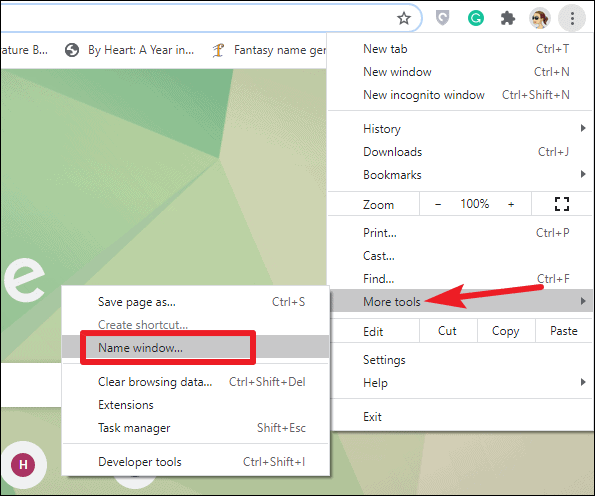Expand the Help submenu
The image size is (595, 496).
[x=460, y=383]
